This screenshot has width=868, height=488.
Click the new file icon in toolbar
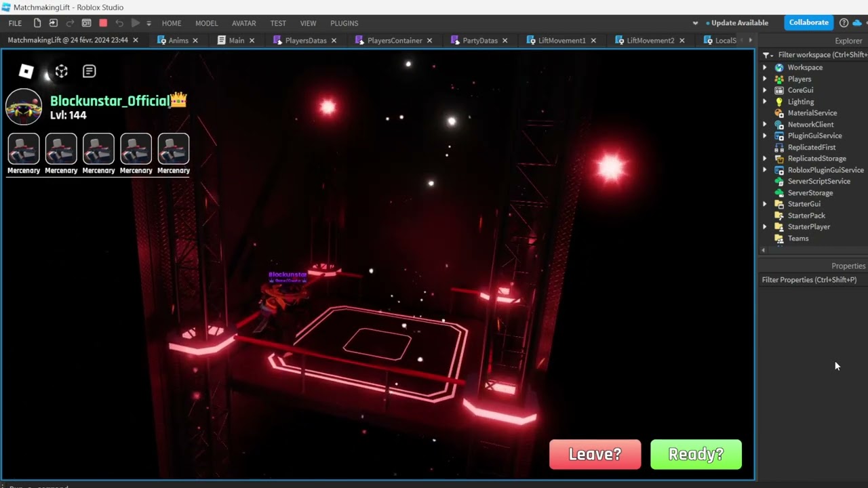[37, 23]
